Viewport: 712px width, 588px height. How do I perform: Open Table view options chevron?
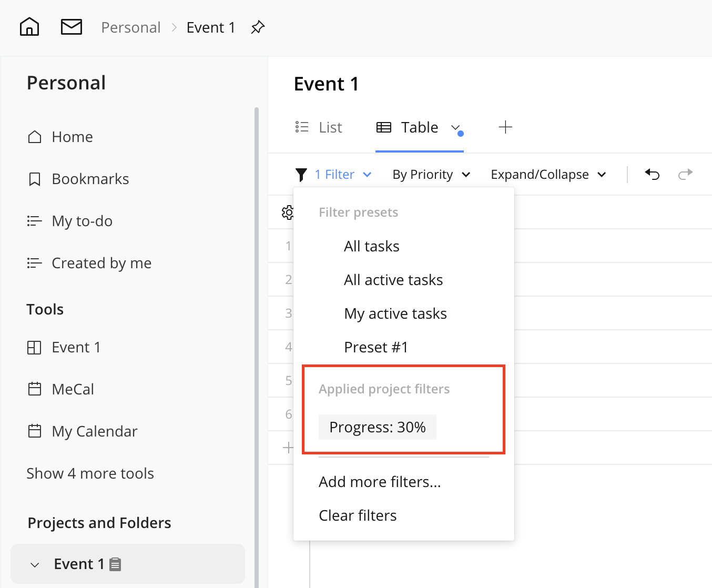455,128
